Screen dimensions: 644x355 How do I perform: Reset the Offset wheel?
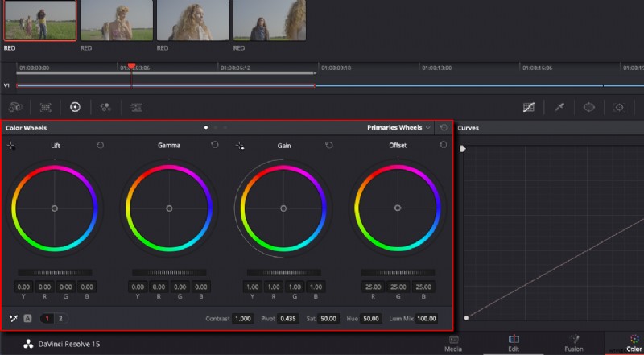[443, 145]
